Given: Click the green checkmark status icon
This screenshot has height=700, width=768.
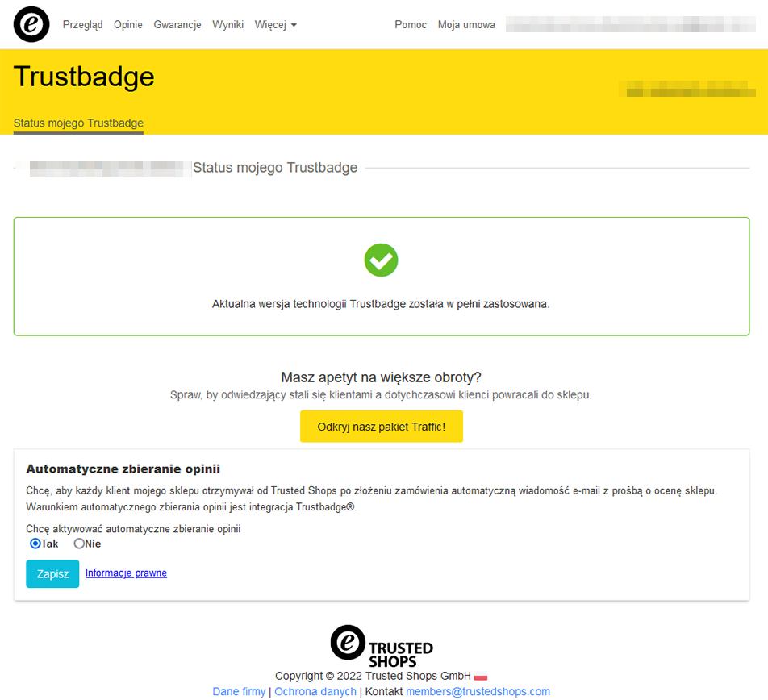Looking at the screenshot, I should tap(381, 260).
